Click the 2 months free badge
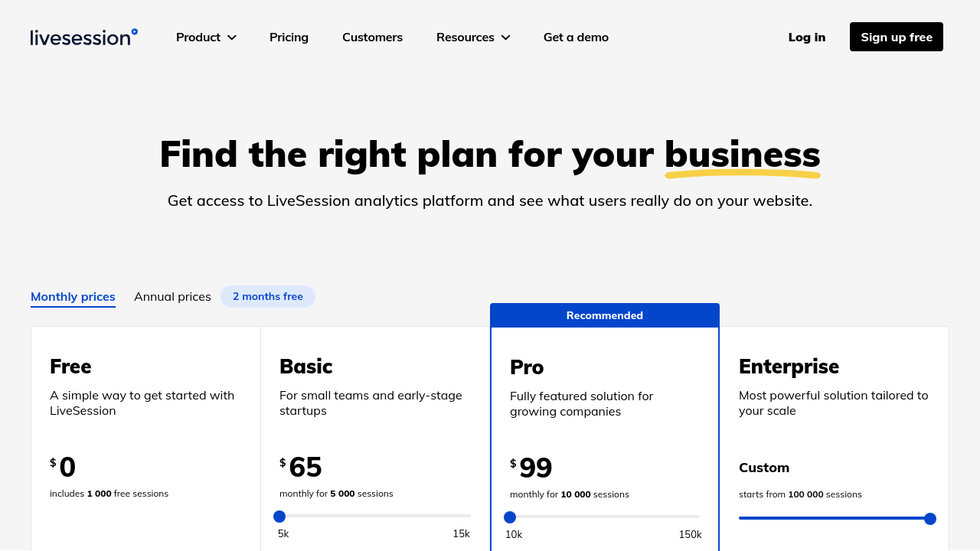 [x=268, y=296]
